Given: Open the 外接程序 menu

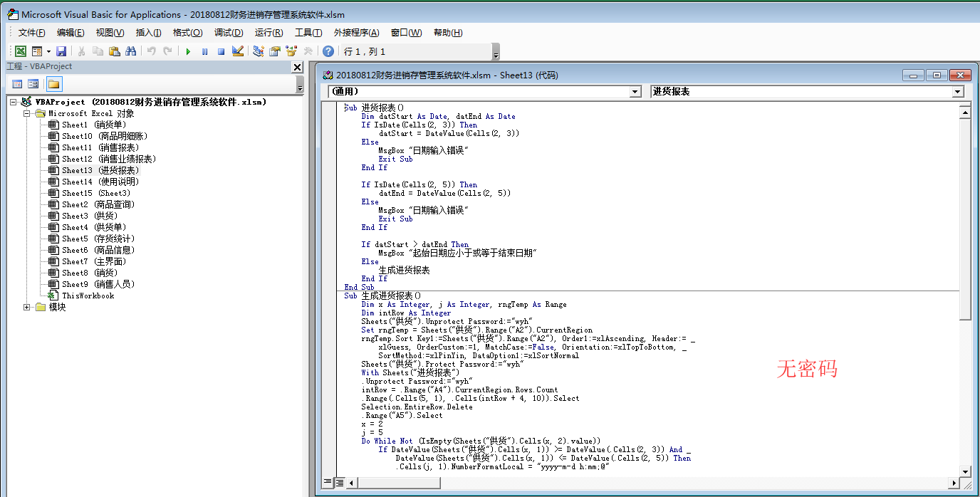Looking at the screenshot, I should coord(358,33).
